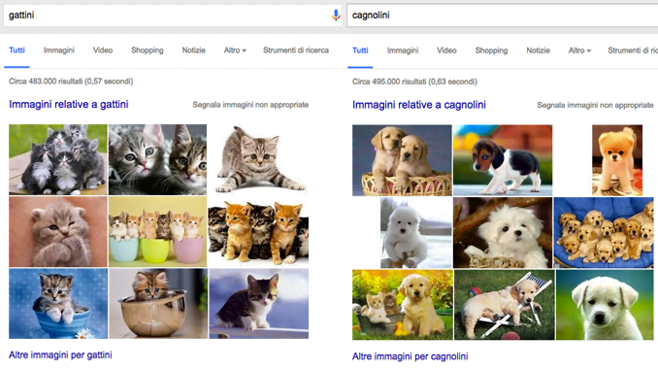This screenshot has width=658, height=368.
Task: Open Immagini tab in gattini search
Action: pyautogui.click(x=59, y=50)
